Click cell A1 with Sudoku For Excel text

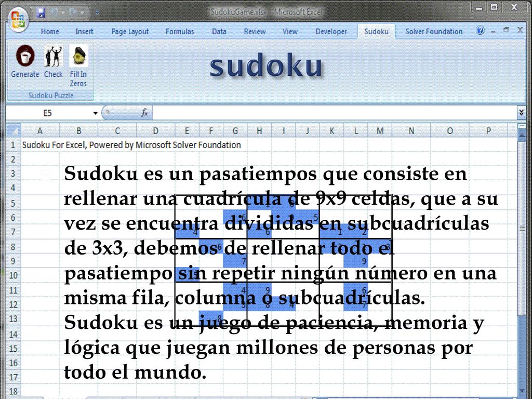click(x=40, y=145)
